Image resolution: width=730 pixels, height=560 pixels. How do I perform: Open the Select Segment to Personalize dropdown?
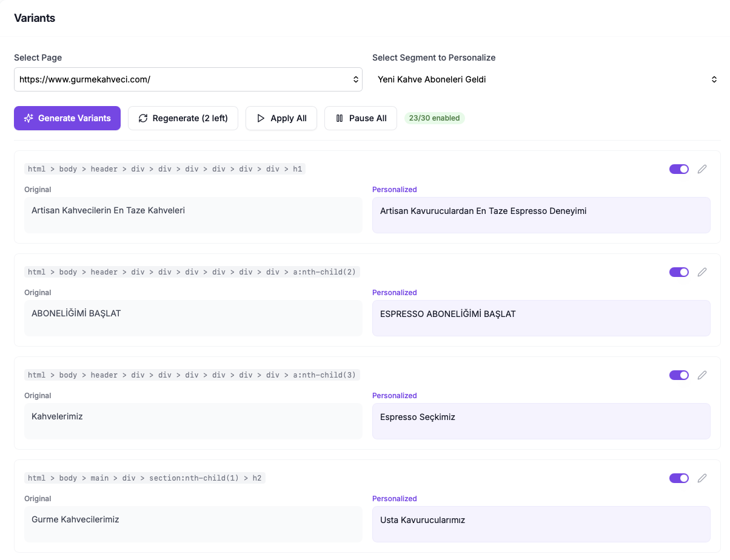pyautogui.click(x=546, y=79)
